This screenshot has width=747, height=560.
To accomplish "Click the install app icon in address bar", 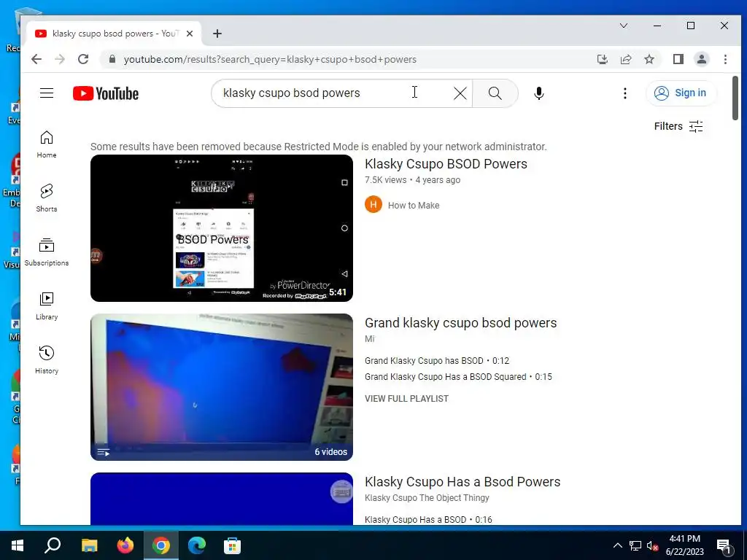I will pyautogui.click(x=602, y=59).
